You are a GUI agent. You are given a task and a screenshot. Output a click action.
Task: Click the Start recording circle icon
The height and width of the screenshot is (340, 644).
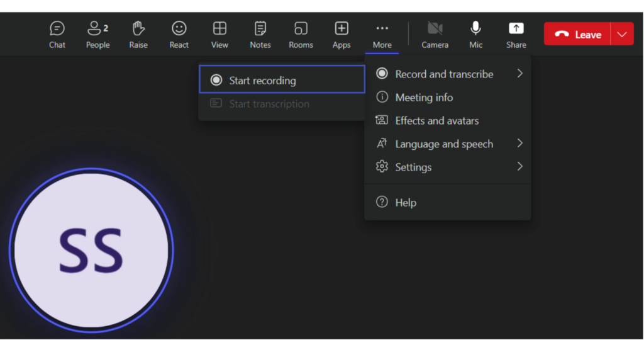point(216,80)
